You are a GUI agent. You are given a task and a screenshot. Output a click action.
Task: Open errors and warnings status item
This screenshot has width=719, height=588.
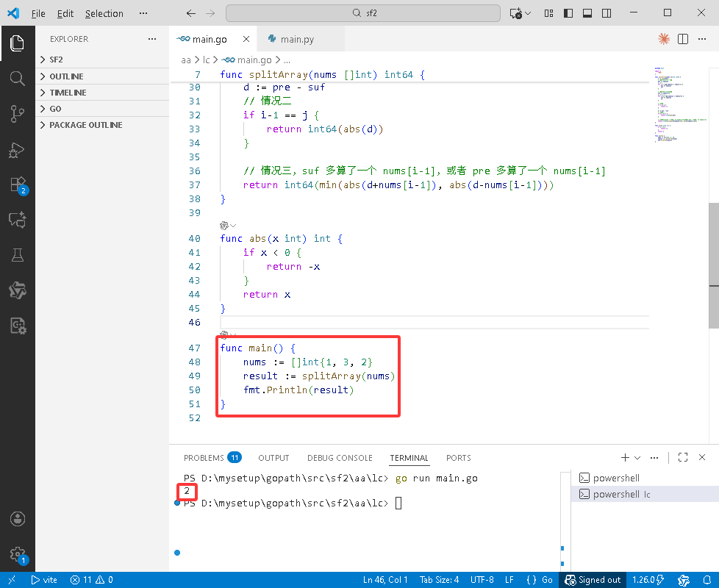coord(92,580)
